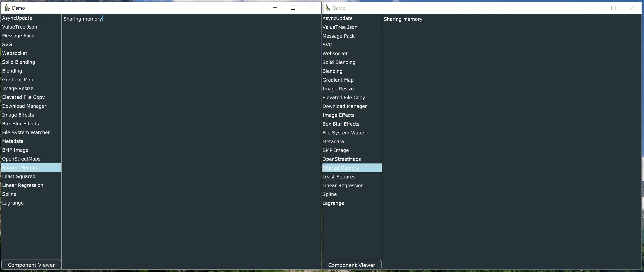Select AsyncUpdate in the right window
The image size is (644, 272).
pos(352,18)
